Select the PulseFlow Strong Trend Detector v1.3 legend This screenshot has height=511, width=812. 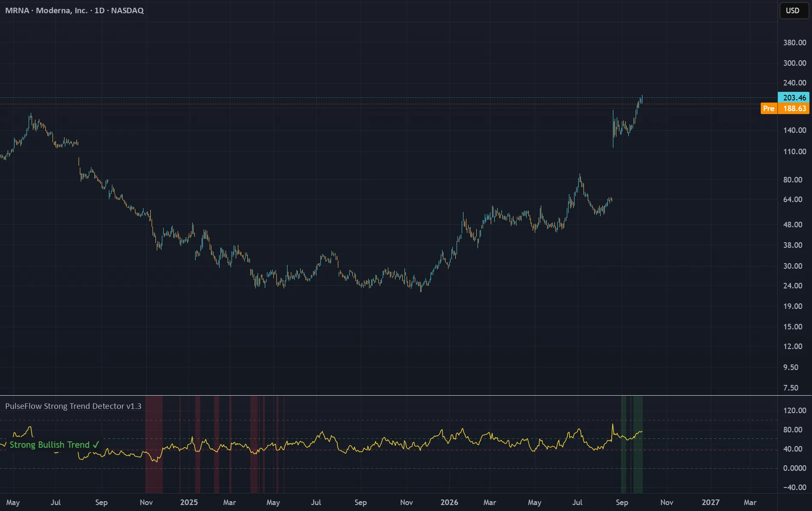(x=73, y=406)
